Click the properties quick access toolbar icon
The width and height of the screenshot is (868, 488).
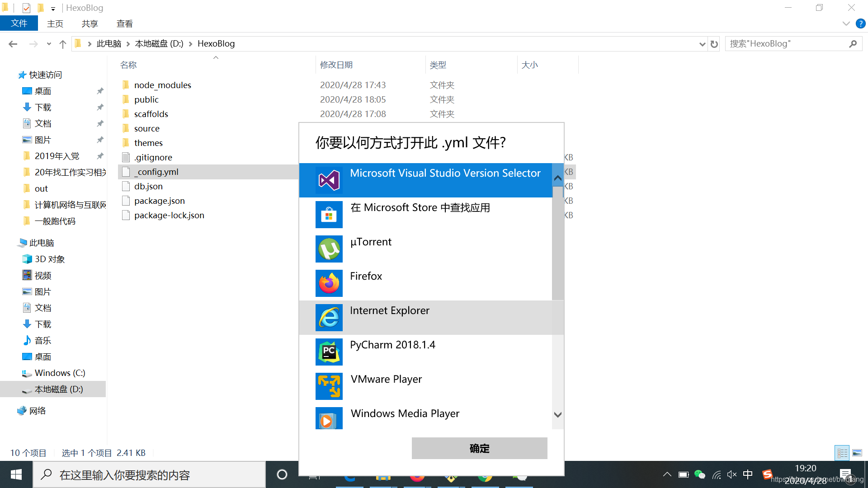26,8
